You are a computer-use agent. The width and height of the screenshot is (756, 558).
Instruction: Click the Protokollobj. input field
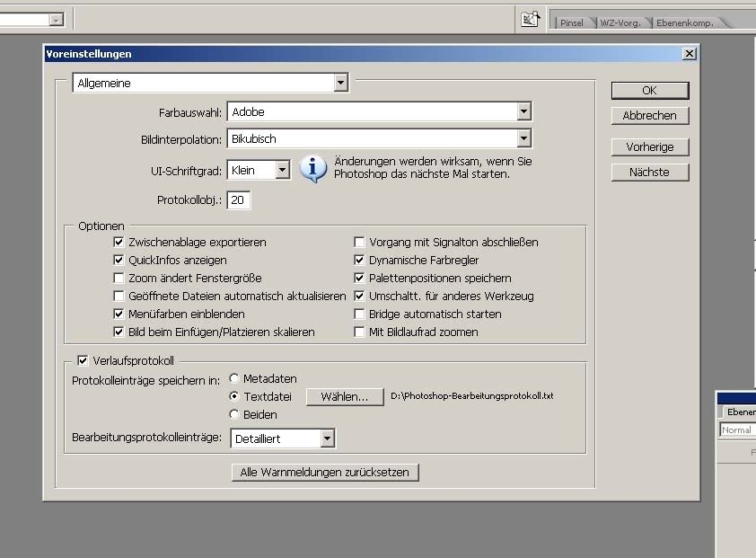pyautogui.click(x=238, y=200)
